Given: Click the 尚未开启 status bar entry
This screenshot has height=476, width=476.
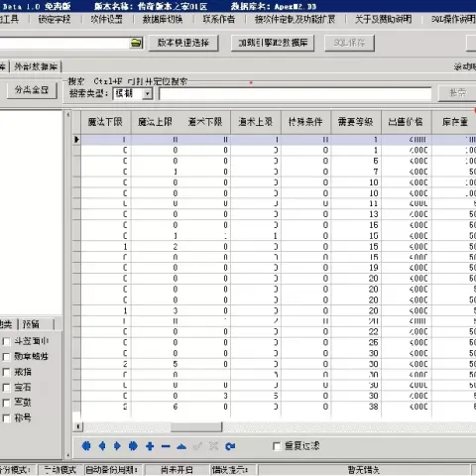Looking at the screenshot, I should pos(177,470).
